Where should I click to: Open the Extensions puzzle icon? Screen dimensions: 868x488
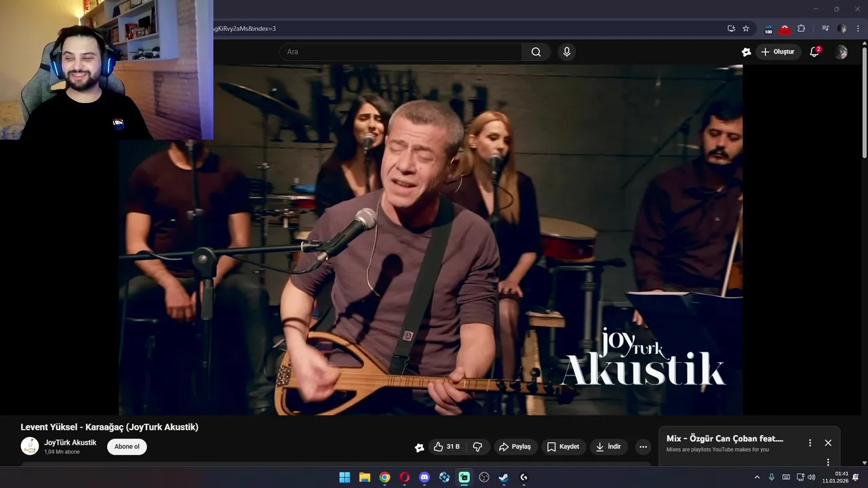802,28
